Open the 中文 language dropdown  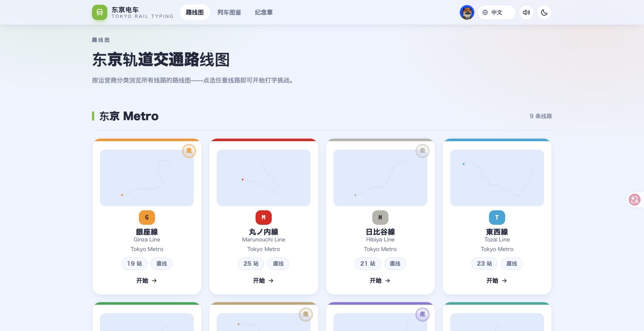497,12
